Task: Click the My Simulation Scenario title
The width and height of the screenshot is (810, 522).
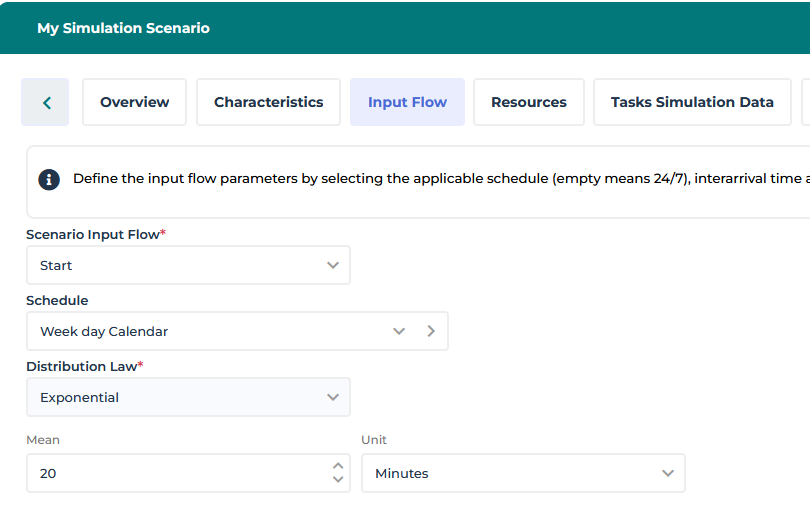Action: pyautogui.click(x=123, y=28)
